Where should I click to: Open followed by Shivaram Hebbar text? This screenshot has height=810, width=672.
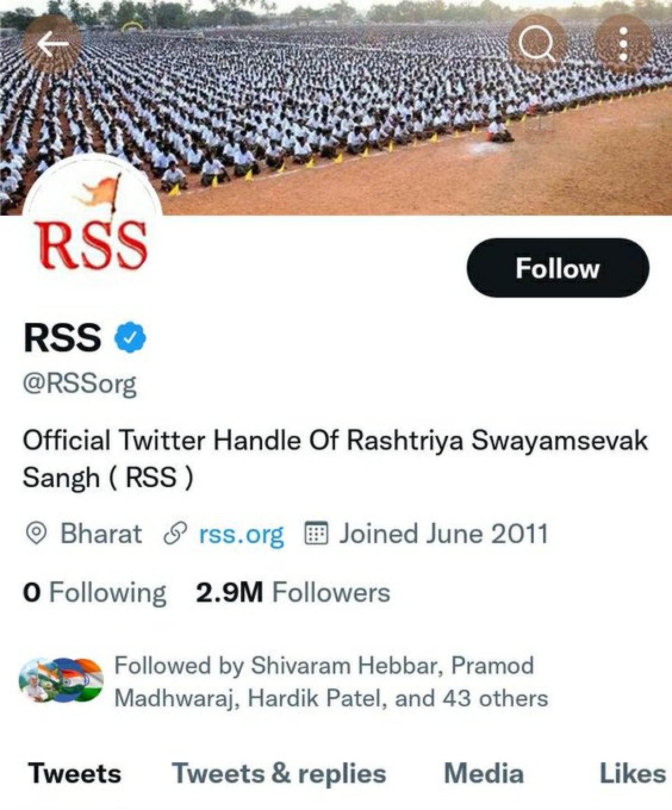point(331,682)
